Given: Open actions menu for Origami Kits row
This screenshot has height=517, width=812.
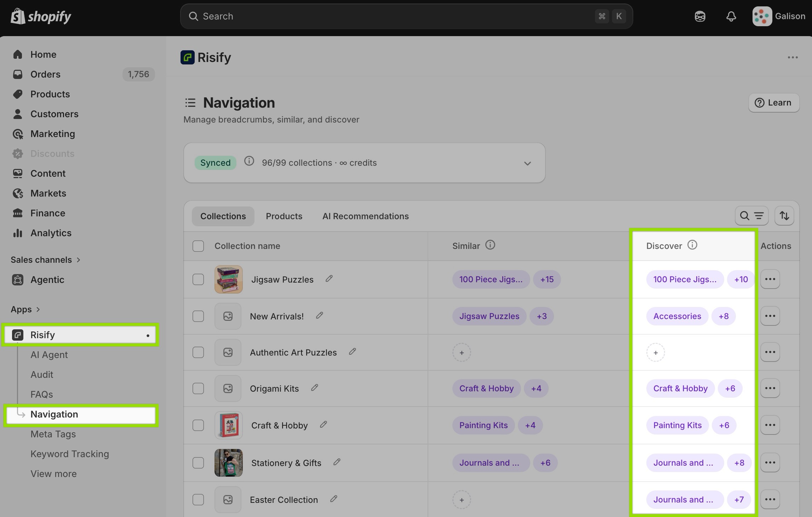Looking at the screenshot, I should point(770,388).
